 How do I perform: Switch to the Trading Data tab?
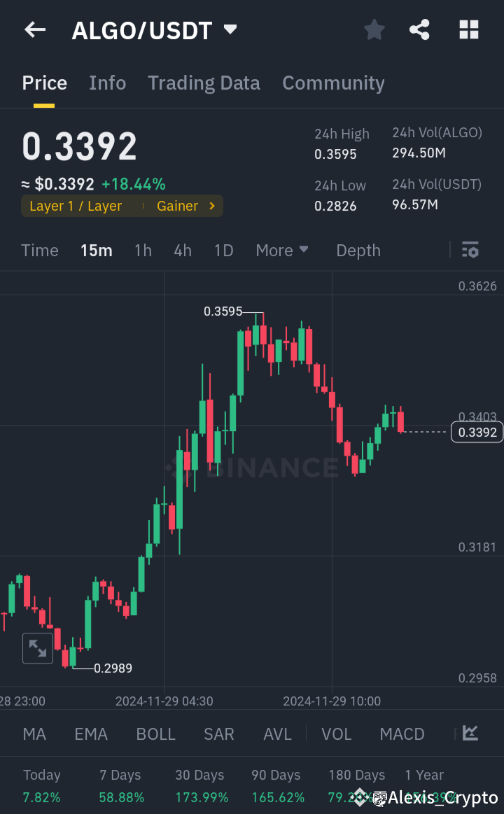(x=204, y=83)
